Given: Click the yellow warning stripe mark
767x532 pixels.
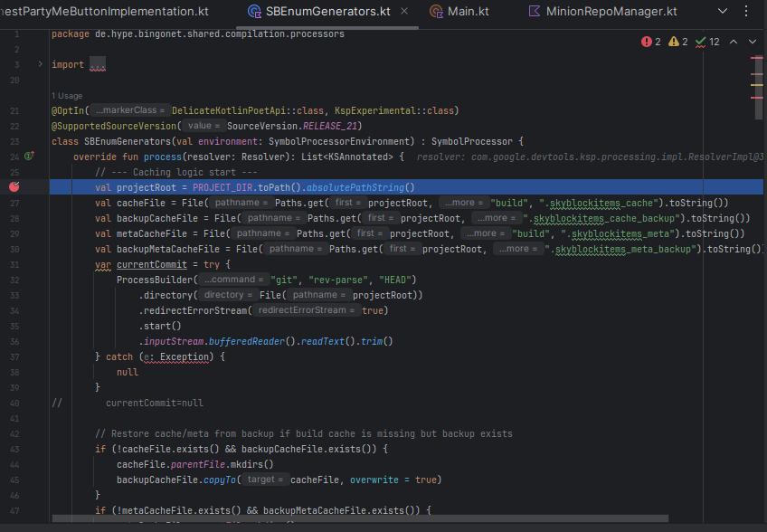Looking at the screenshot, I should [757, 85].
